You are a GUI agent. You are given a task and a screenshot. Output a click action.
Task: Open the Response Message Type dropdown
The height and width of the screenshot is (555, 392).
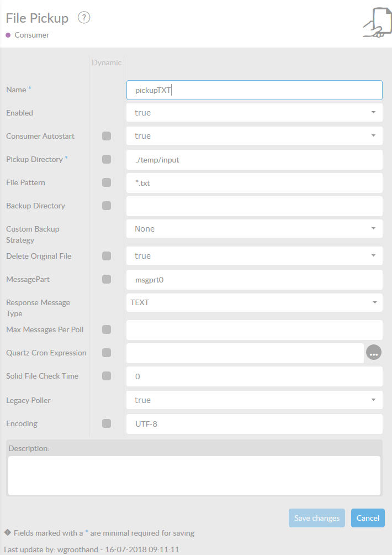[254, 302]
